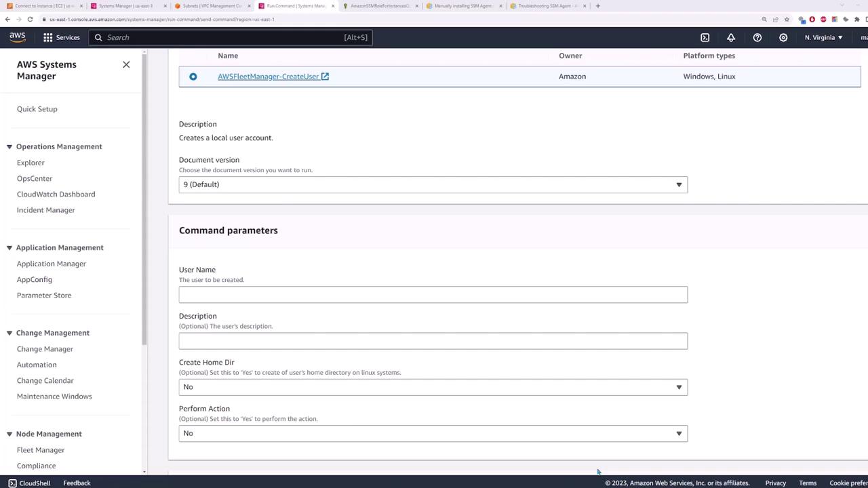Open the notifications bell
Screen dimensions: 868x488
click(x=731, y=37)
